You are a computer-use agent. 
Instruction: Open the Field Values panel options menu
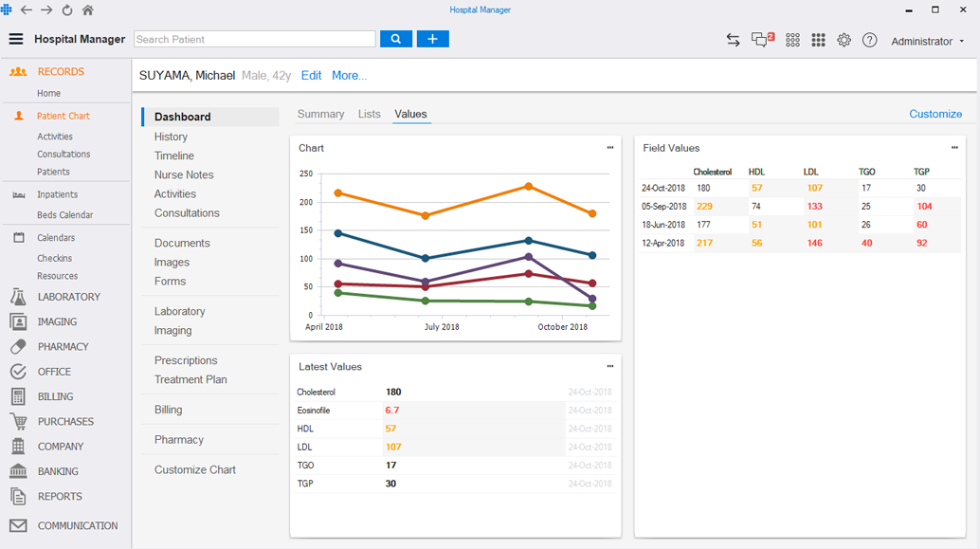click(x=954, y=148)
